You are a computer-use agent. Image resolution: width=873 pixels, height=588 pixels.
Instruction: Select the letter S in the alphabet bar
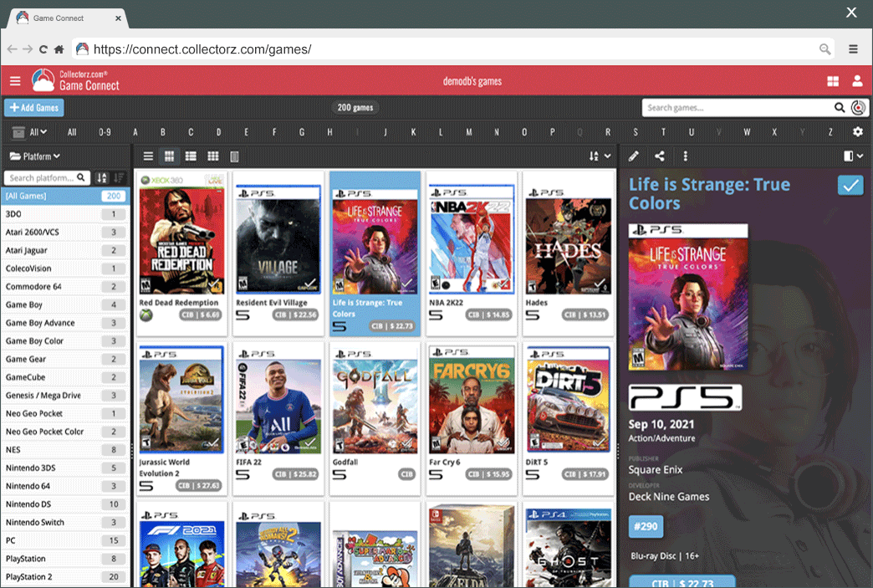[x=636, y=131]
